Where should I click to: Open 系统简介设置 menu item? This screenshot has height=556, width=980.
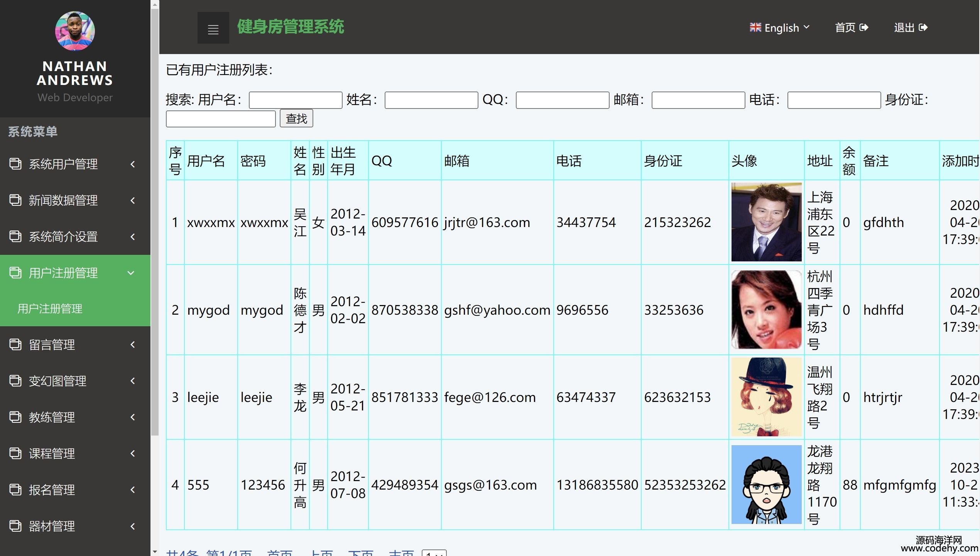tap(75, 237)
